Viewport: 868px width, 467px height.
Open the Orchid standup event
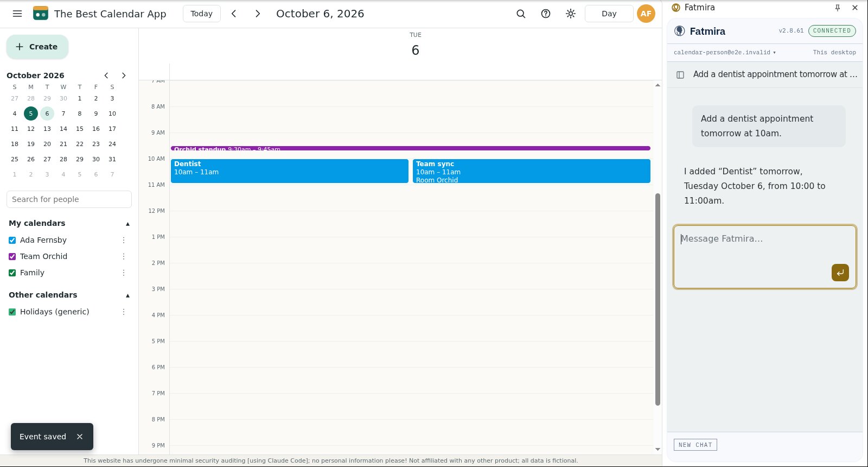click(411, 148)
